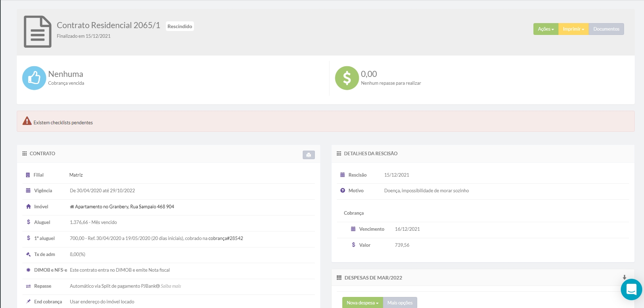The width and height of the screenshot is (644, 308).
Task: Click the house icon beside the property address
Action: (72, 207)
